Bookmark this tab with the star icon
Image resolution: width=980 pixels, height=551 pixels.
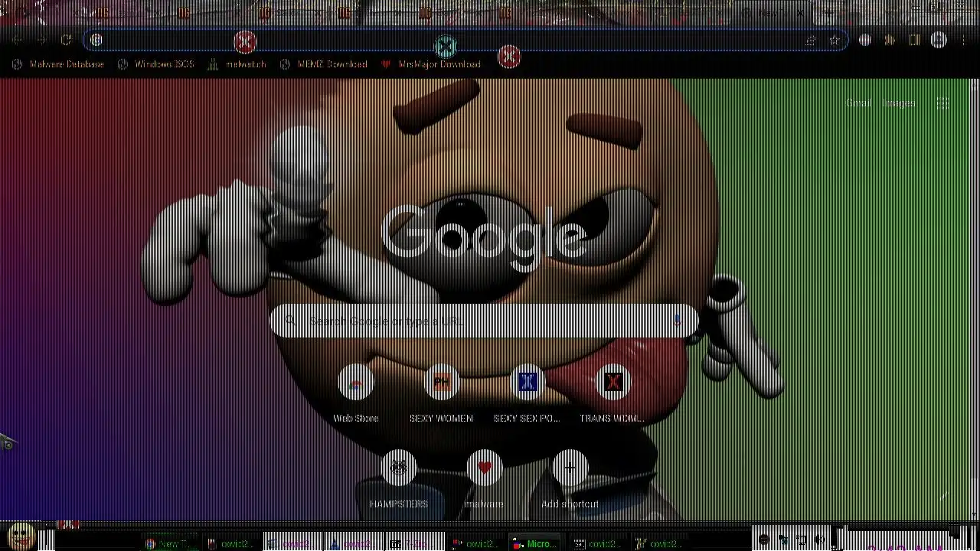pos(835,40)
